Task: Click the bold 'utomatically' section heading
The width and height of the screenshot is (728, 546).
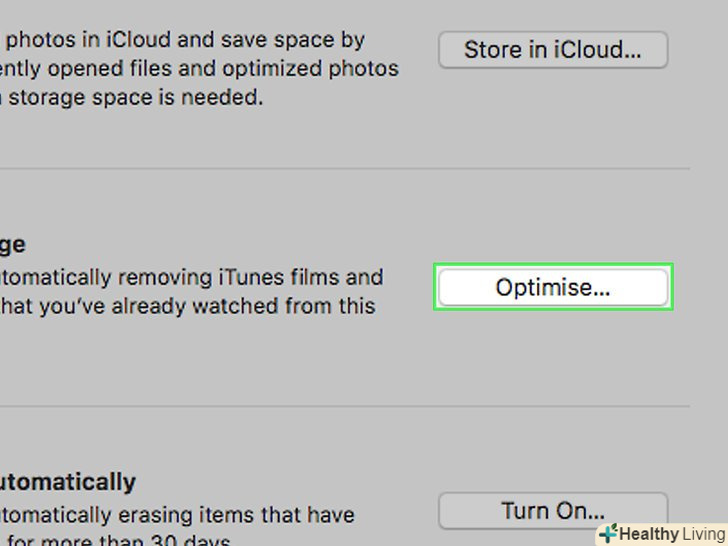Action: (68, 481)
